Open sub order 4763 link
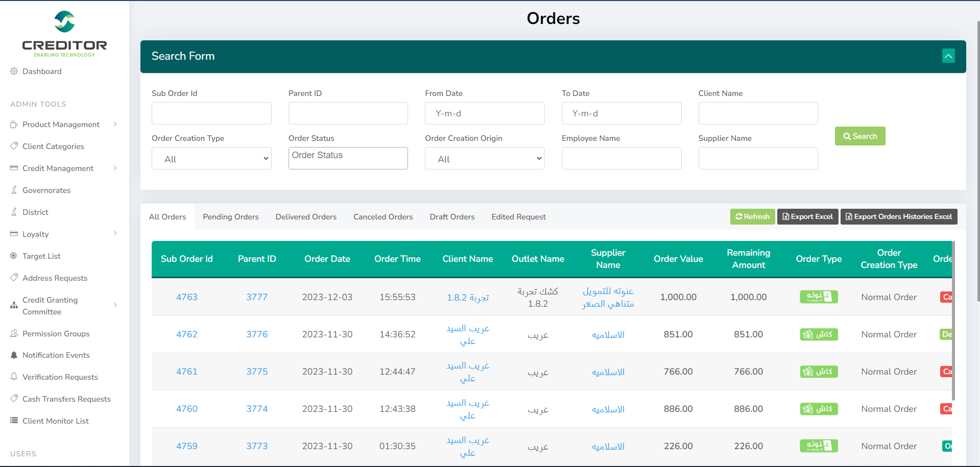This screenshot has width=980, height=467. pyautogui.click(x=187, y=297)
